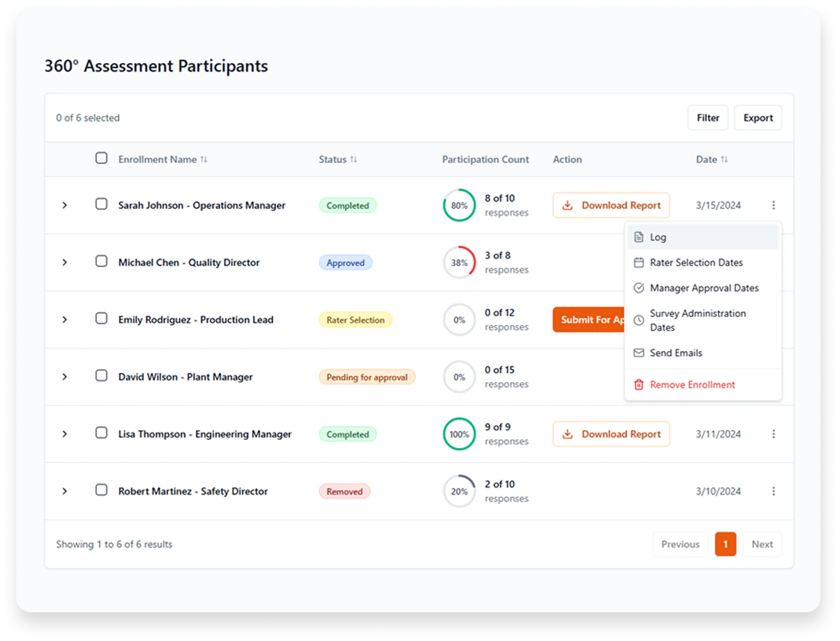
Task: Select Emily Rodriguez - Production Lead checkbox
Action: (101, 318)
